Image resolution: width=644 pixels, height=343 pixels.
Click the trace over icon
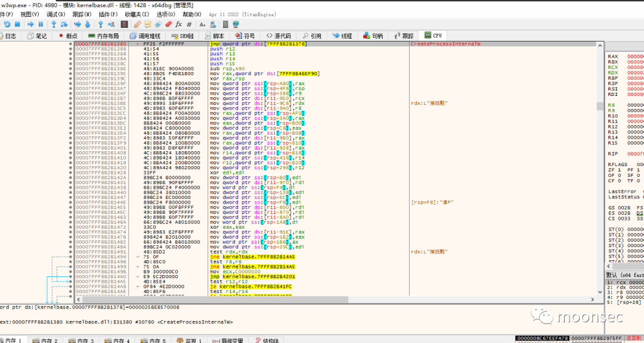tap(88, 24)
